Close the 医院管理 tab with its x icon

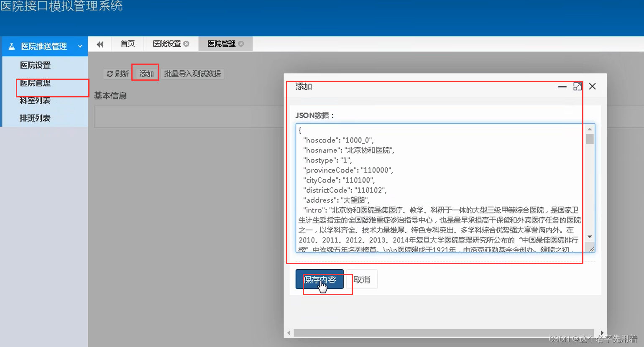click(x=241, y=44)
